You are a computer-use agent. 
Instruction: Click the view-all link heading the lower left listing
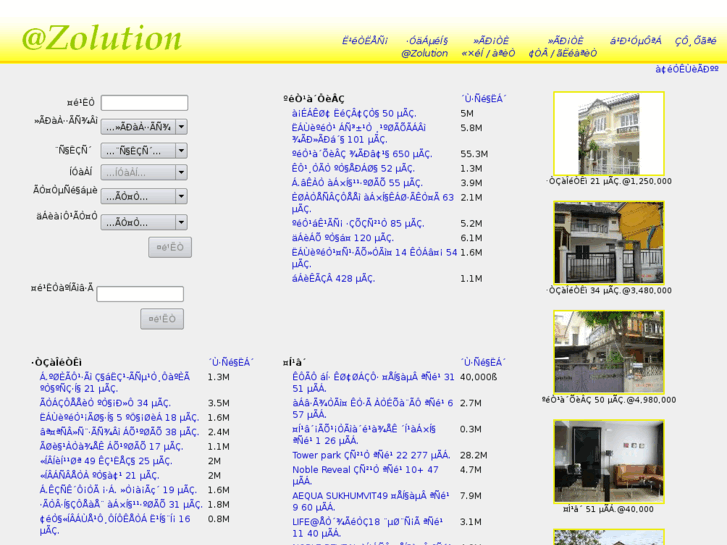click(231, 362)
